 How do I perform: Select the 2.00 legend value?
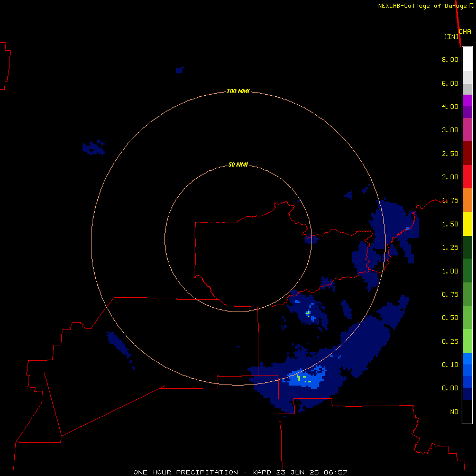point(450,177)
